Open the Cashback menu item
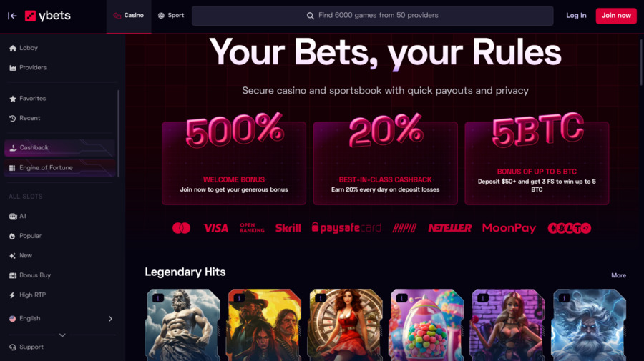This screenshot has width=644, height=361. pos(60,148)
